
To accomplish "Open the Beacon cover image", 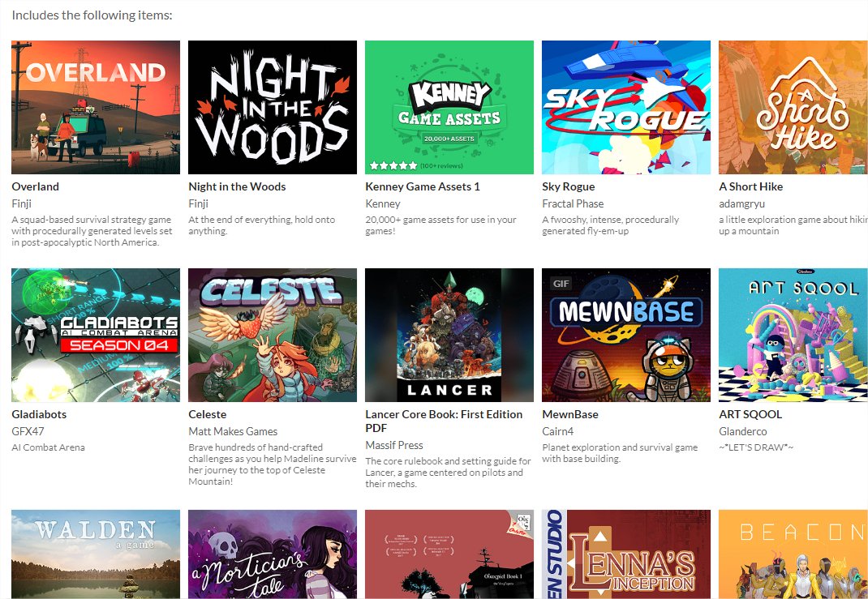I will [x=793, y=554].
